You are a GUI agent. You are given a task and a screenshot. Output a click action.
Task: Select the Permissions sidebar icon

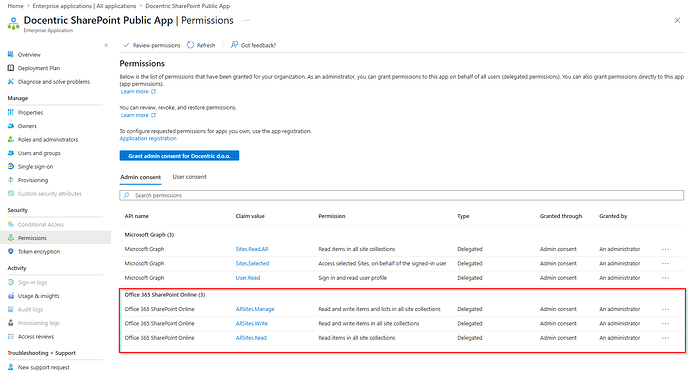click(x=11, y=238)
